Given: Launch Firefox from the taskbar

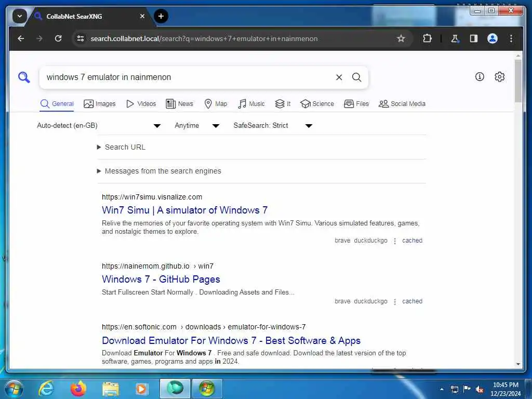Looking at the screenshot, I should click(x=78, y=389).
